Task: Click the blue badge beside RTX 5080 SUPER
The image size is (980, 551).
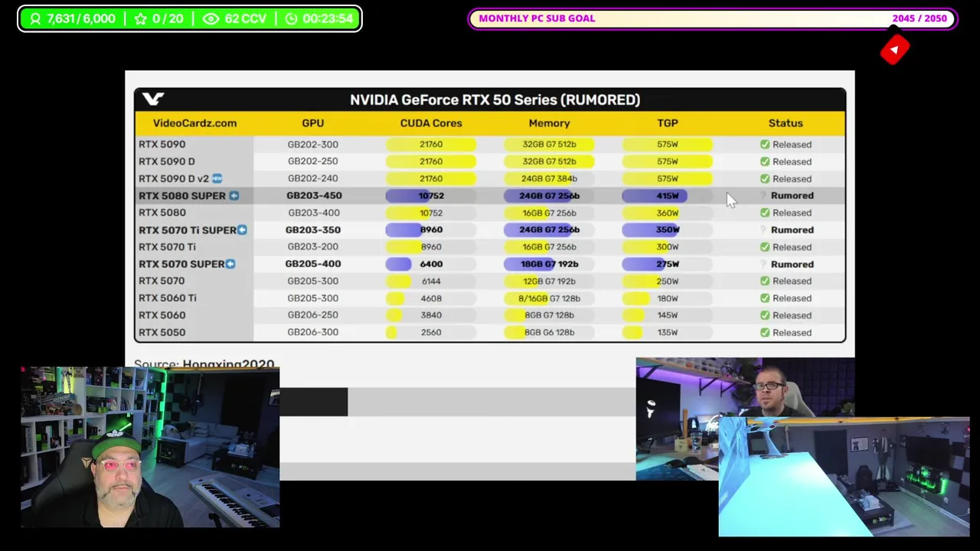Action: (234, 196)
